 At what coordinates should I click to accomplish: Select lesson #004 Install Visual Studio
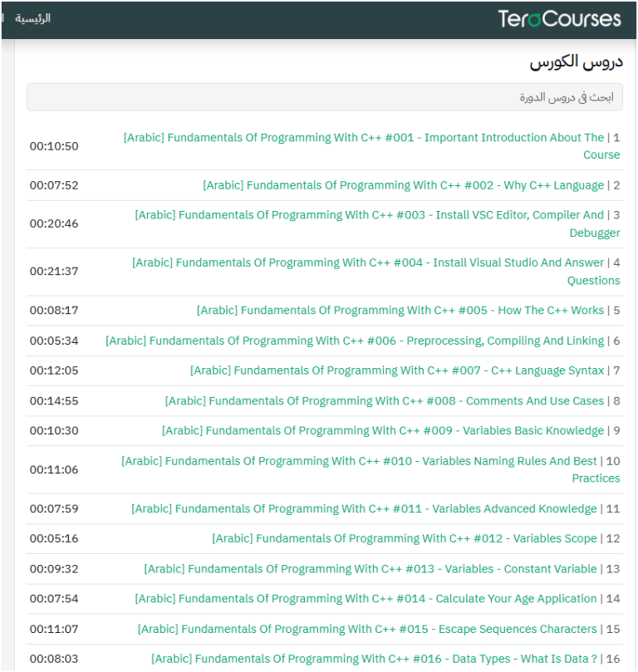pyautogui.click(x=368, y=262)
